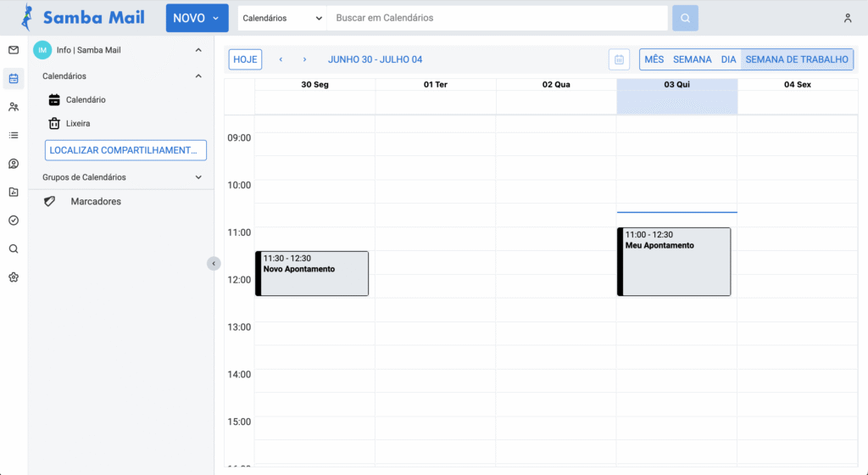Image resolution: width=868 pixels, height=475 pixels.
Task: Click the blue search button beside search field
Action: tap(685, 18)
